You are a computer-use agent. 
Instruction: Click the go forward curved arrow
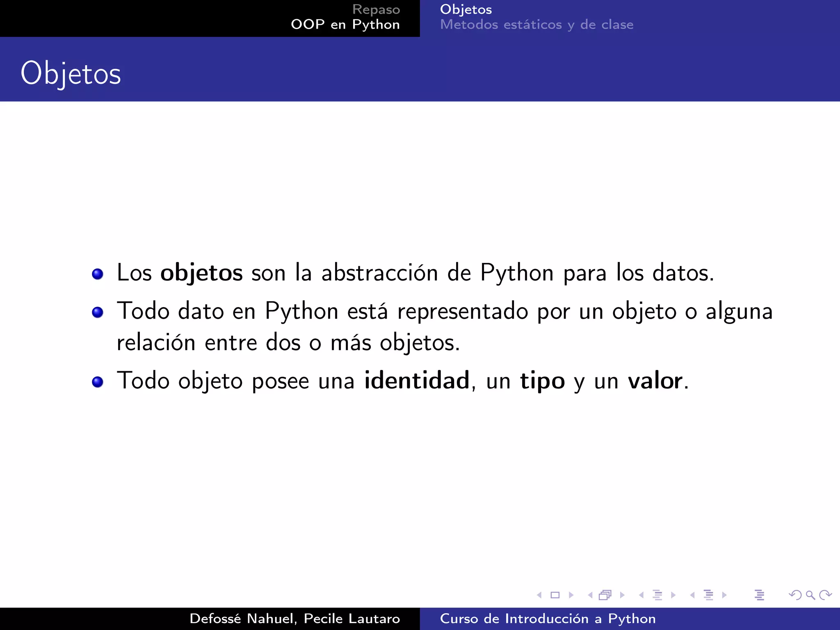825,595
